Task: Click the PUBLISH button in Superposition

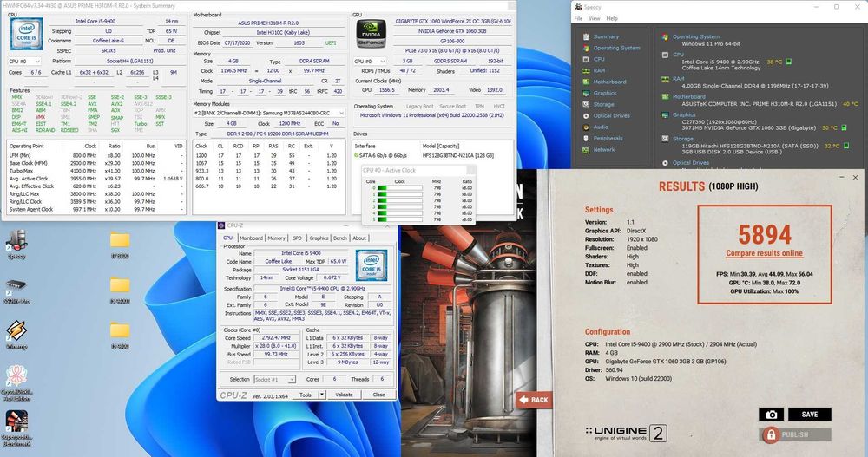Action: click(795, 434)
